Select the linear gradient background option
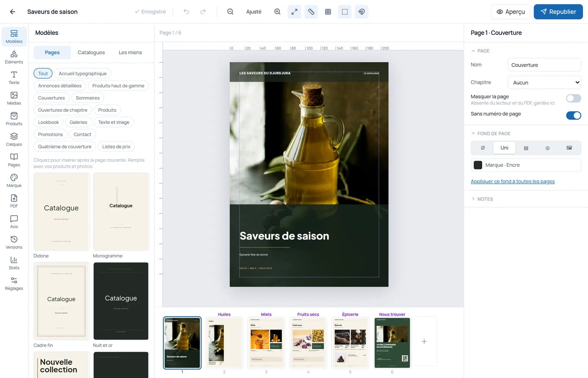 526,148
